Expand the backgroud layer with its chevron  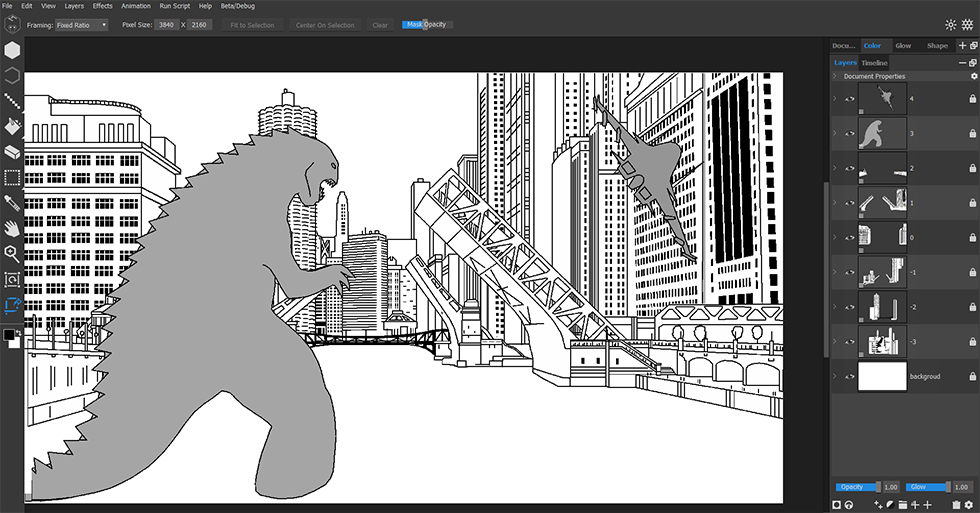click(x=835, y=377)
